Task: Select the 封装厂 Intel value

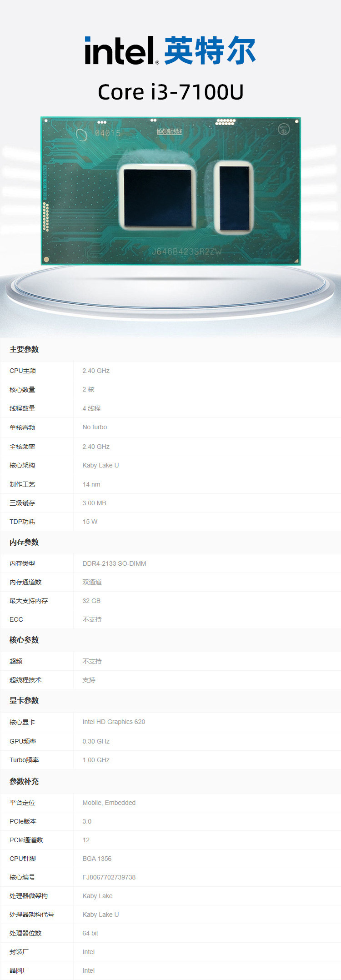Action: pyautogui.click(x=89, y=952)
